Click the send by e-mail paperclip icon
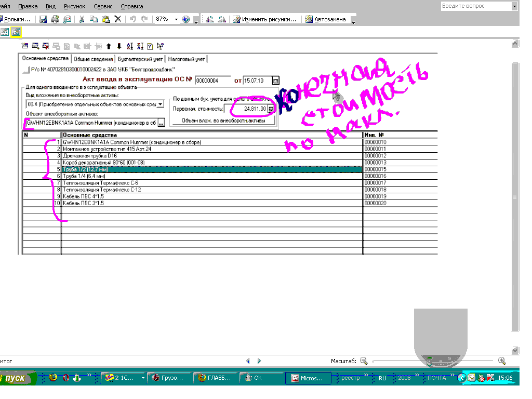The height and width of the screenshot is (399, 532). [x=67, y=19]
